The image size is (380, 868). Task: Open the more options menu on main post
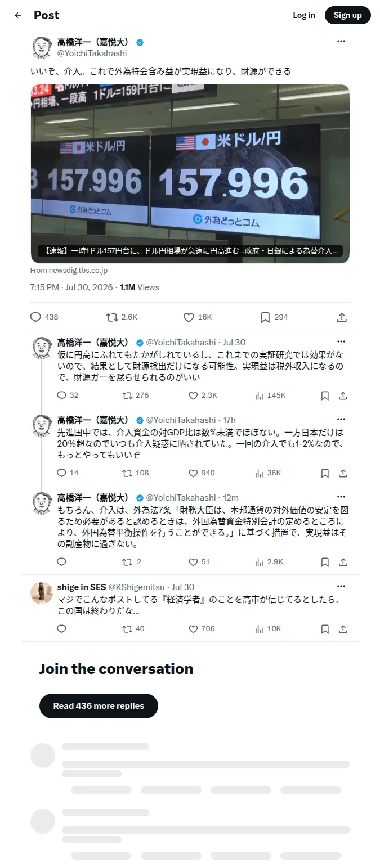341,41
